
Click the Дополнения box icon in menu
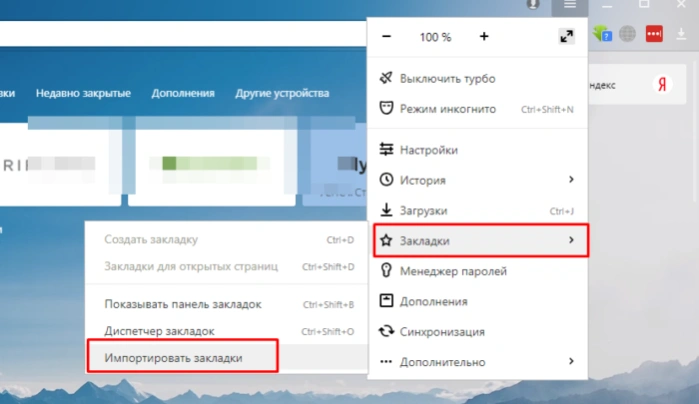tap(386, 301)
